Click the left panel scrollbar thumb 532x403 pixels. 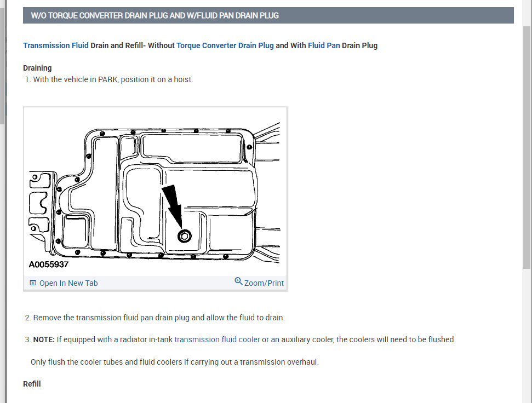(2, 66)
